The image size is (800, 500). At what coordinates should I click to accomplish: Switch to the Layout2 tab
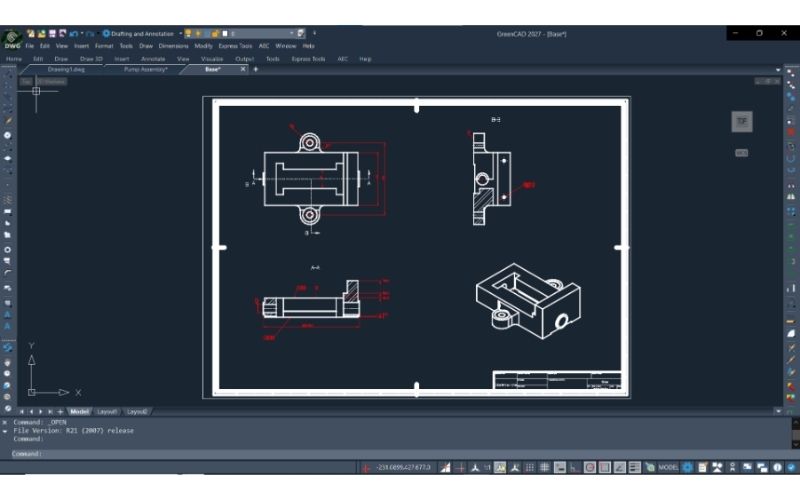(x=137, y=411)
